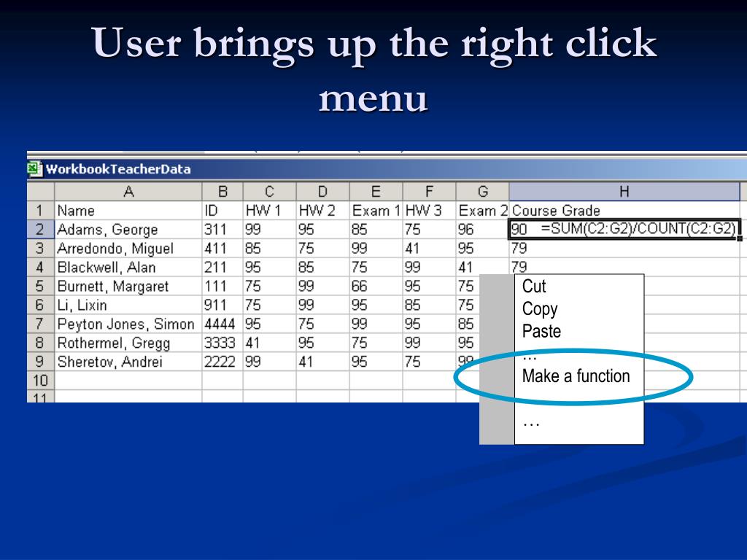This screenshot has width=747, height=560.
Task: Click the Exam 2 header cell
Action: (483, 211)
